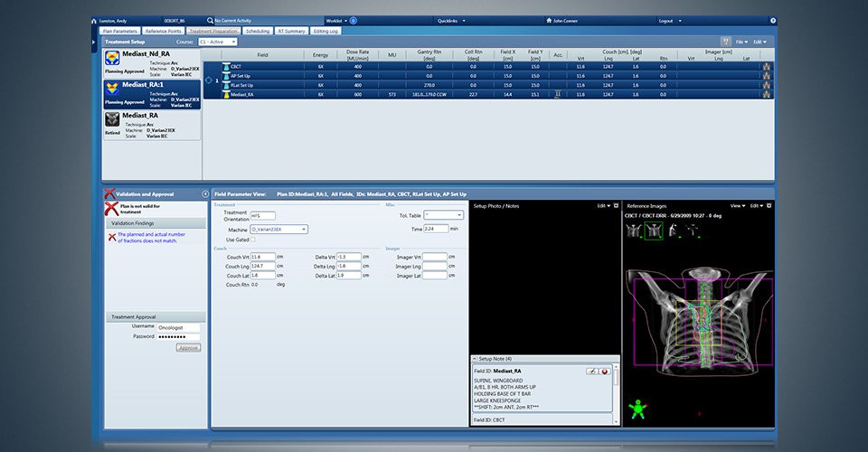Screen dimensions: 868x452
Task: Click the green patient orientation figure icon
Action: [638, 410]
